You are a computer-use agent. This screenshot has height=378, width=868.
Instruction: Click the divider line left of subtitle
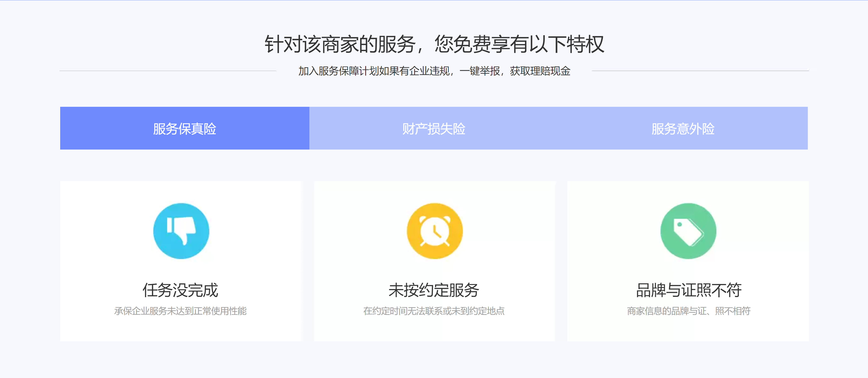click(x=168, y=71)
